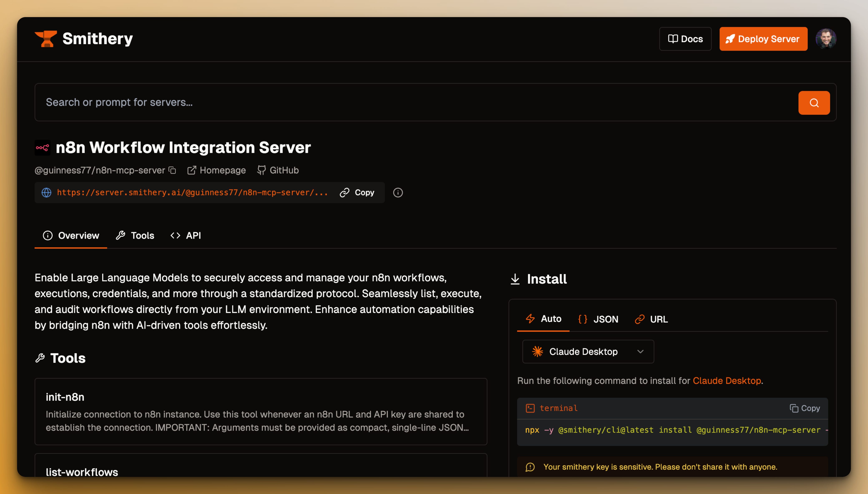Open the GitHub repository link
The height and width of the screenshot is (494, 868).
pyautogui.click(x=278, y=170)
